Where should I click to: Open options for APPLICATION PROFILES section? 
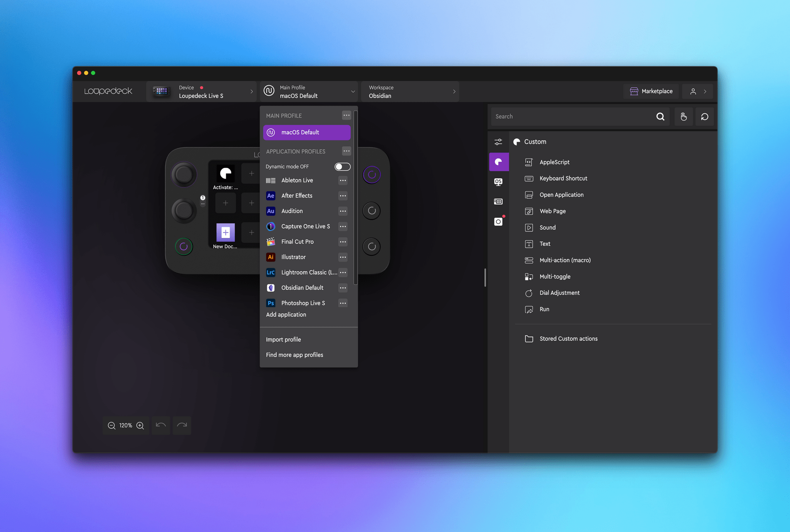(x=346, y=151)
